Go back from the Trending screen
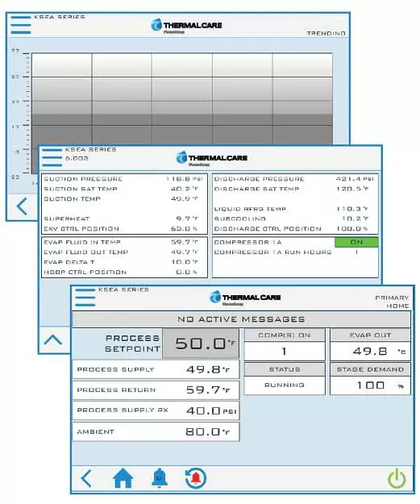This screenshot has width=420, height=504. (22, 206)
